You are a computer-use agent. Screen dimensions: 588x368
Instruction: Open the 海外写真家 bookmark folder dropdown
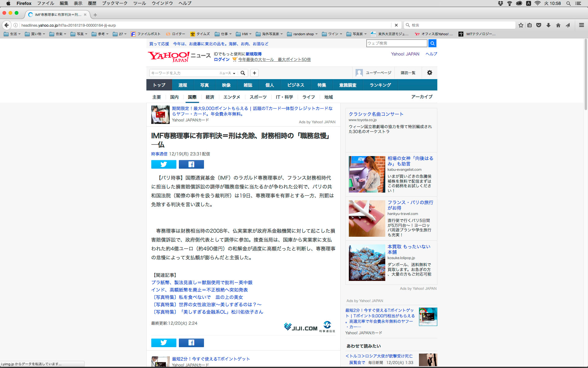pyautogui.click(x=269, y=34)
